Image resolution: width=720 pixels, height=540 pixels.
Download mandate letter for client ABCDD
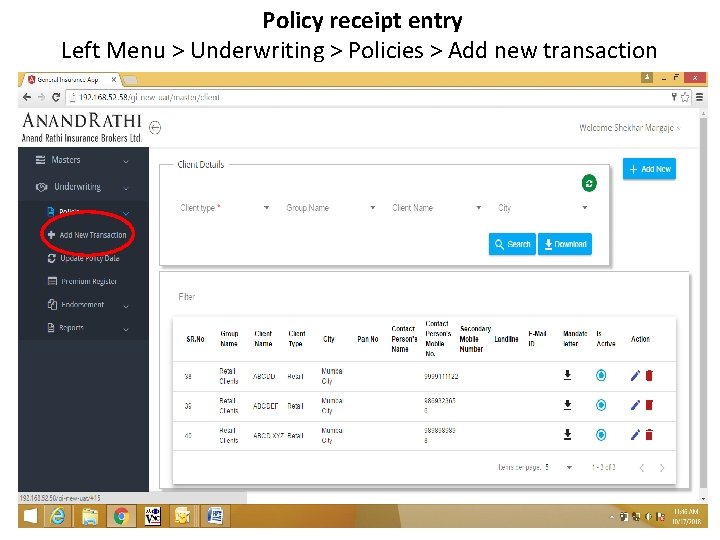(x=568, y=375)
